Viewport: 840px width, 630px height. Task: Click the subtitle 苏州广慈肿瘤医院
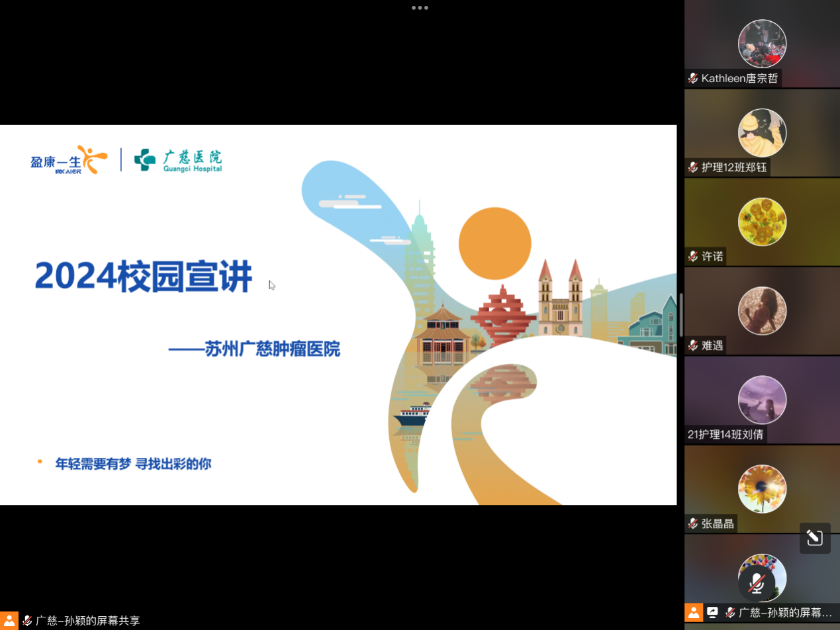pos(273,349)
